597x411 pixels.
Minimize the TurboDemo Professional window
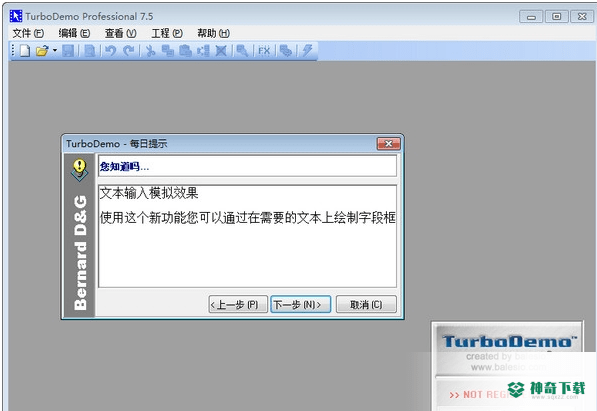[531, 17]
